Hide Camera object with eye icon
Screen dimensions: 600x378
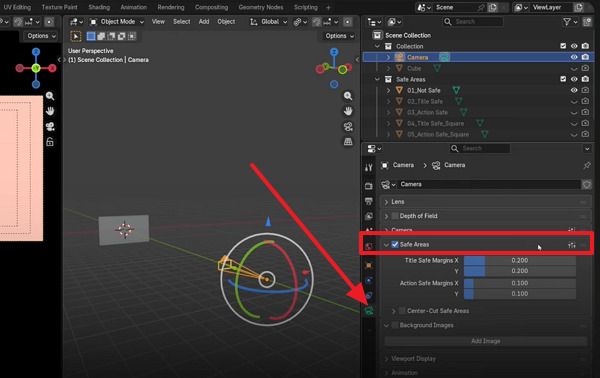click(574, 57)
